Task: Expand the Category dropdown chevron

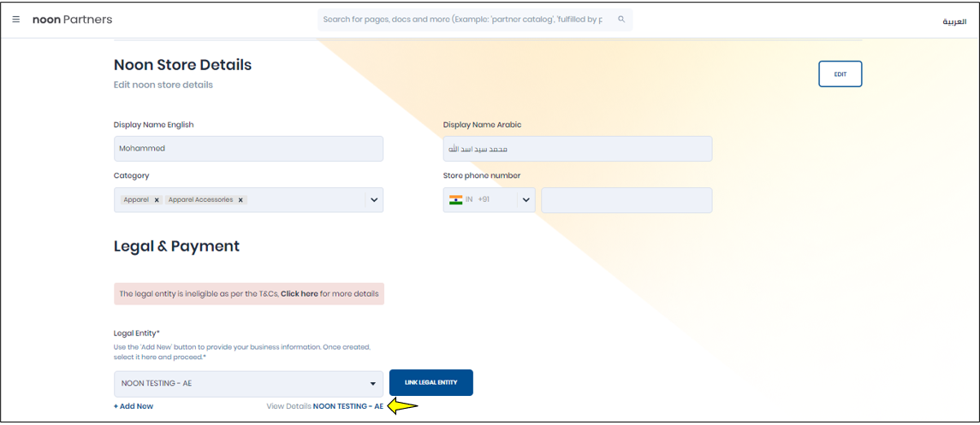Action: click(x=373, y=200)
